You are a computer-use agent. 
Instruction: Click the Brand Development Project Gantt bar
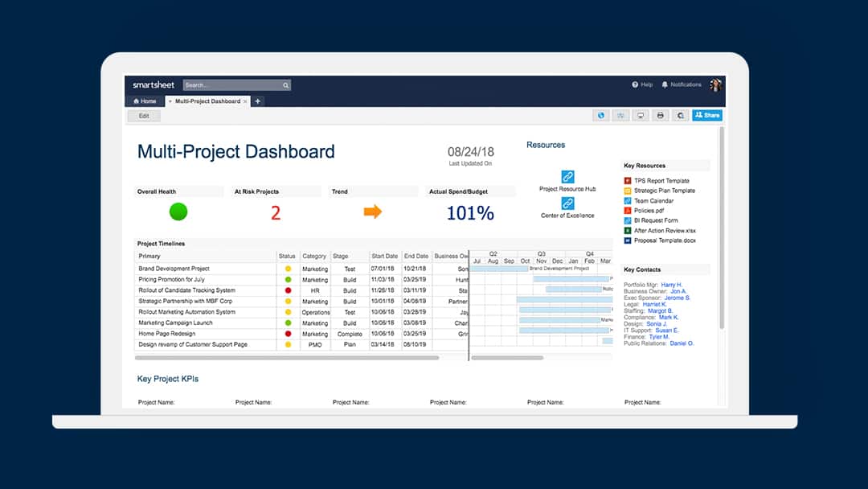(499, 269)
